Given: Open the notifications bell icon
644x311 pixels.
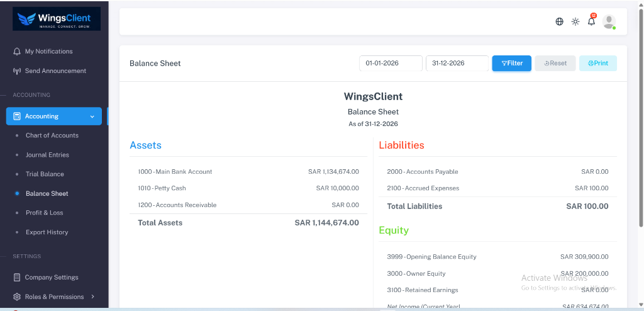Looking at the screenshot, I should pyautogui.click(x=591, y=21).
